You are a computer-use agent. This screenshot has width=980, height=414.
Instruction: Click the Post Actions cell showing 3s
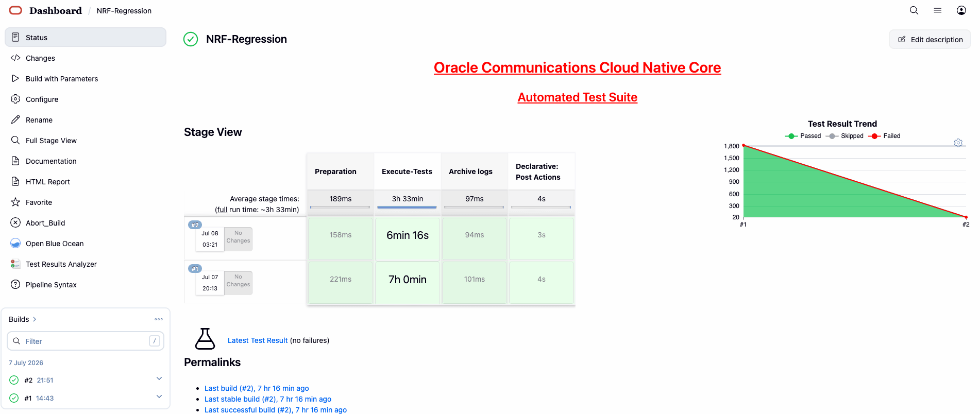[x=542, y=238]
